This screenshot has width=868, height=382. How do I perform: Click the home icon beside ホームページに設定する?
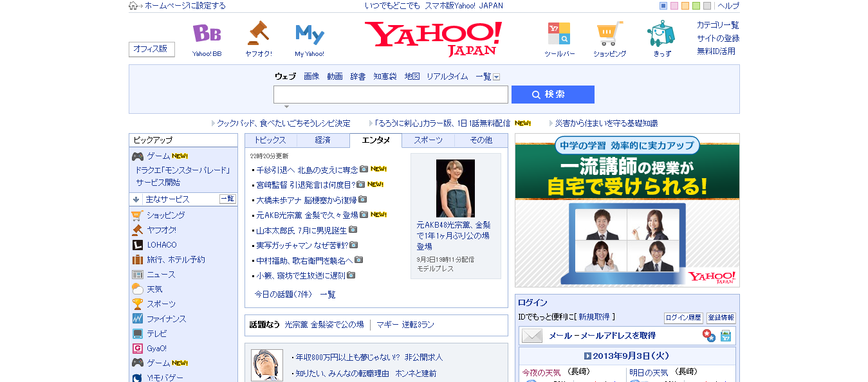133,6
